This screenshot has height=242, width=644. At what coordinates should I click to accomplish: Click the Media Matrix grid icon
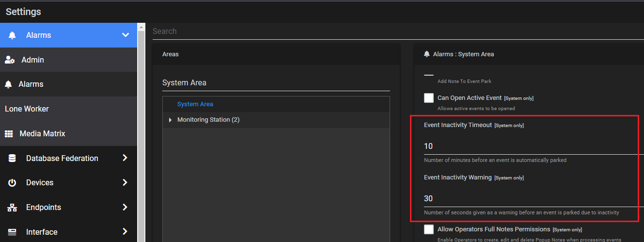click(x=9, y=133)
